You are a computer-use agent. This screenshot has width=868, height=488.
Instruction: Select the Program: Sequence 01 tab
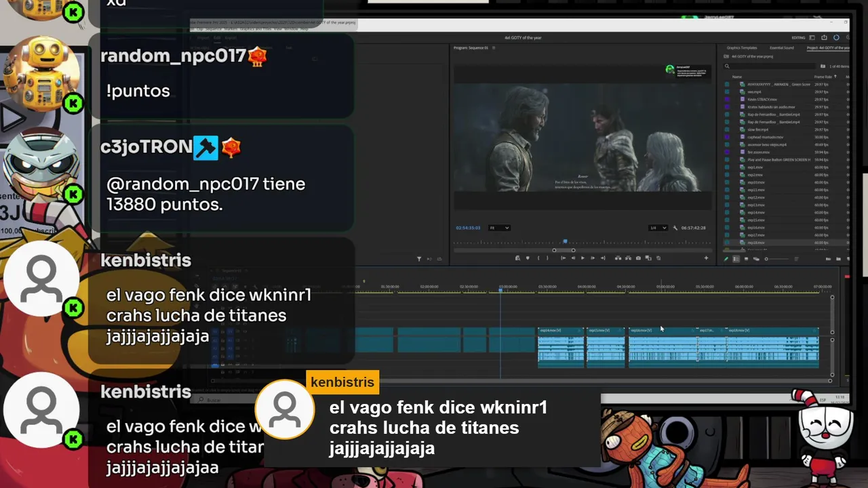pyautogui.click(x=471, y=48)
